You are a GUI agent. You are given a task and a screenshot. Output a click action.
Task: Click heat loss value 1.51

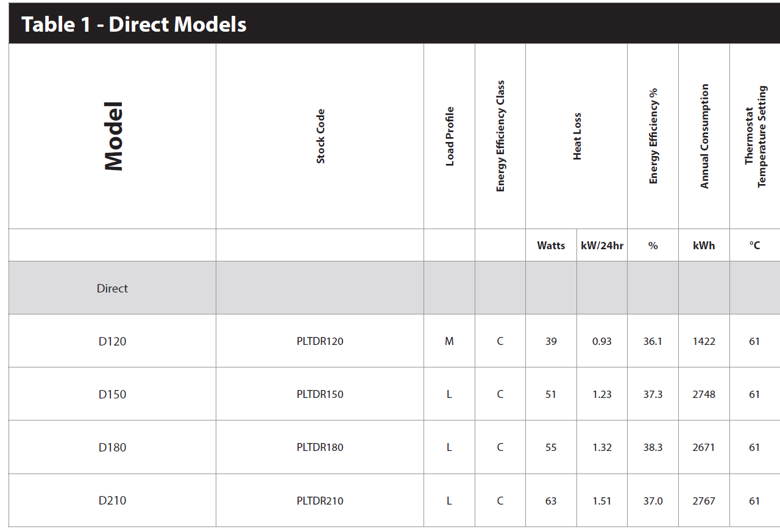click(602, 501)
